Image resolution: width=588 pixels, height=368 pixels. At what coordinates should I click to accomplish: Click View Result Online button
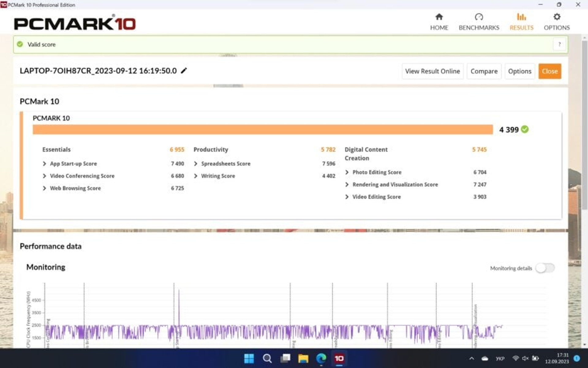[x=432, y=71]
